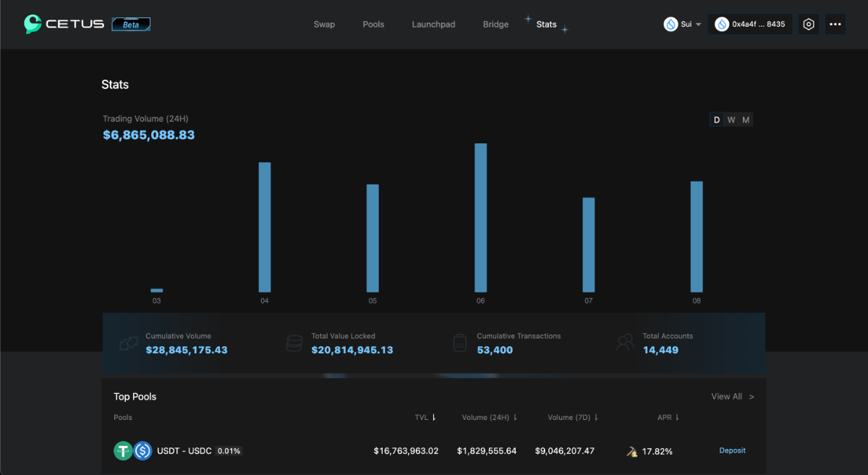Image resolution: width=868 pixels, height=475 pixels.
Task: Click the Stats page heading
Action: pos(115,85)
